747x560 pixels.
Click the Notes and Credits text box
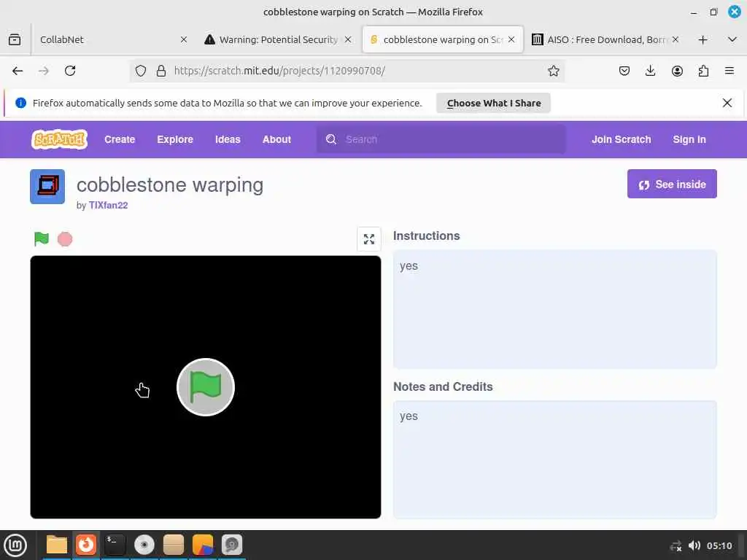[x=554, y=459]
